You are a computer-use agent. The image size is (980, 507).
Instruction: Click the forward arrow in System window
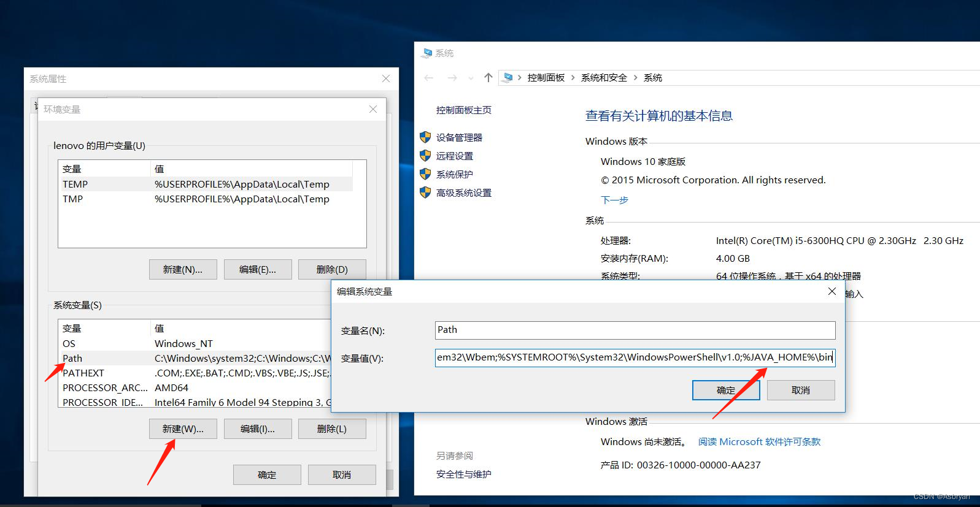coord(452,78)
